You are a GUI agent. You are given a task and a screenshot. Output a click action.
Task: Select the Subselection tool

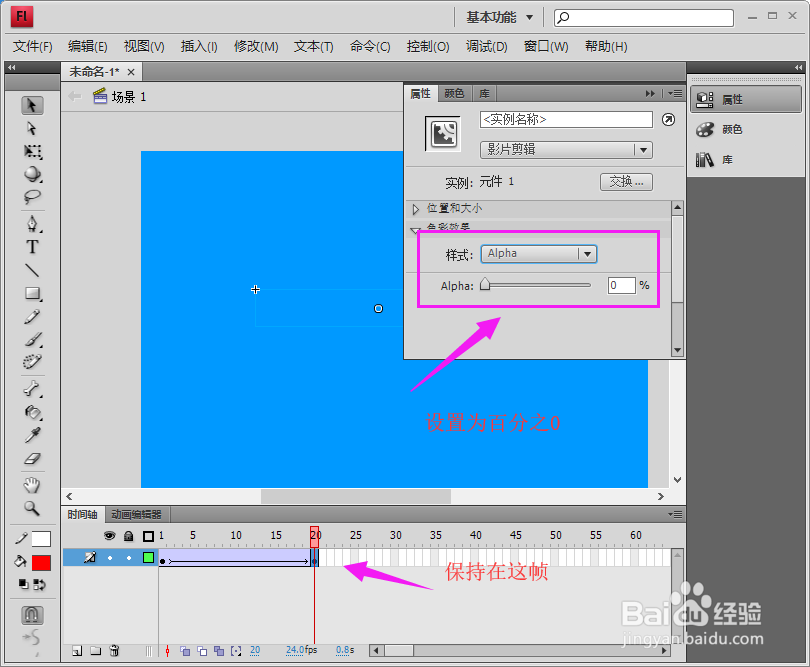click(x=32, y=128)
